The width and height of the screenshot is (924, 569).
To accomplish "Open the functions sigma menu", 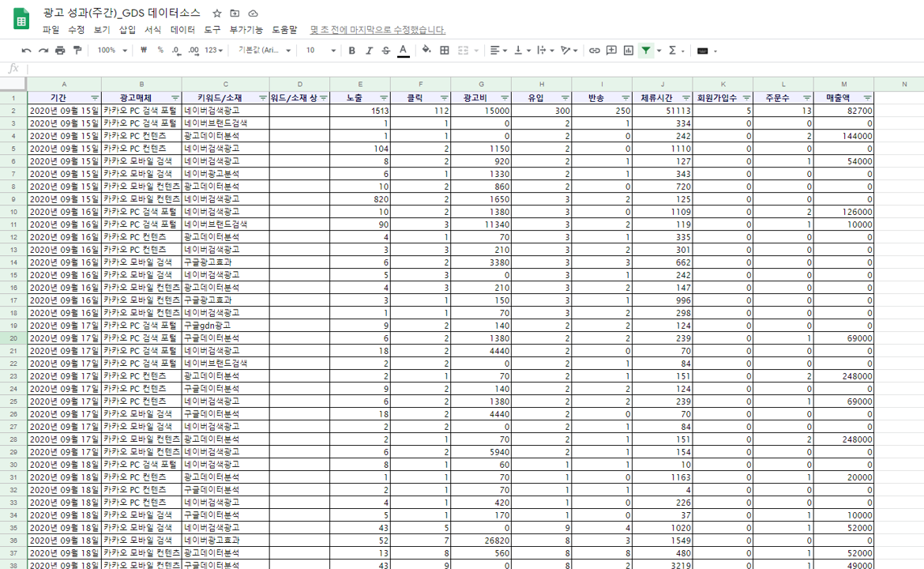I will click(x=675, y=51).
